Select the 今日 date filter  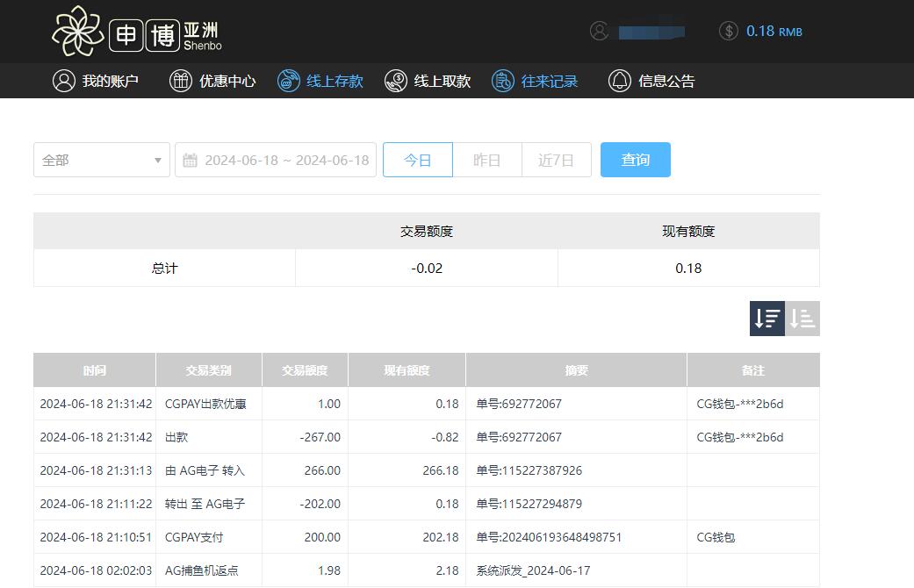tap(417, 160)
